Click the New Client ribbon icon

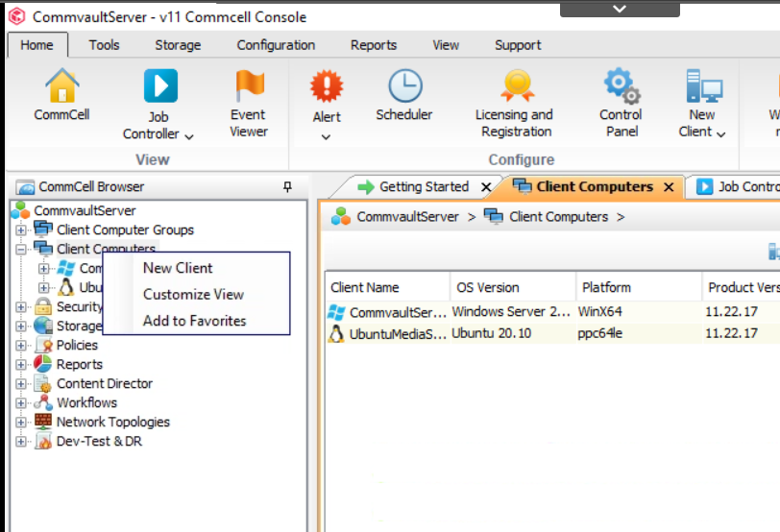point(704,85)
